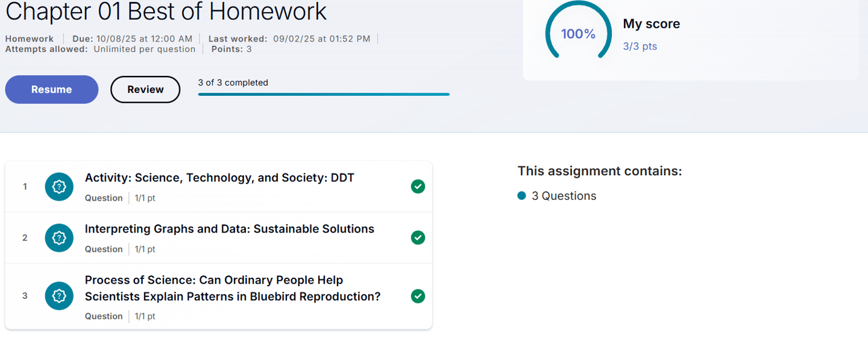Click the completion progress bar
868x353 pixels.
click(324, 94)
